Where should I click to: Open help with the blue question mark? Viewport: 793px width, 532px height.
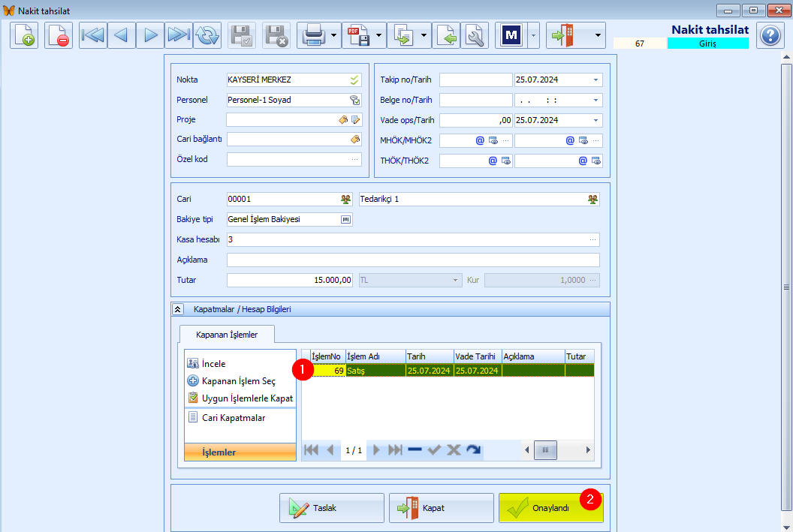click(770, 35)
